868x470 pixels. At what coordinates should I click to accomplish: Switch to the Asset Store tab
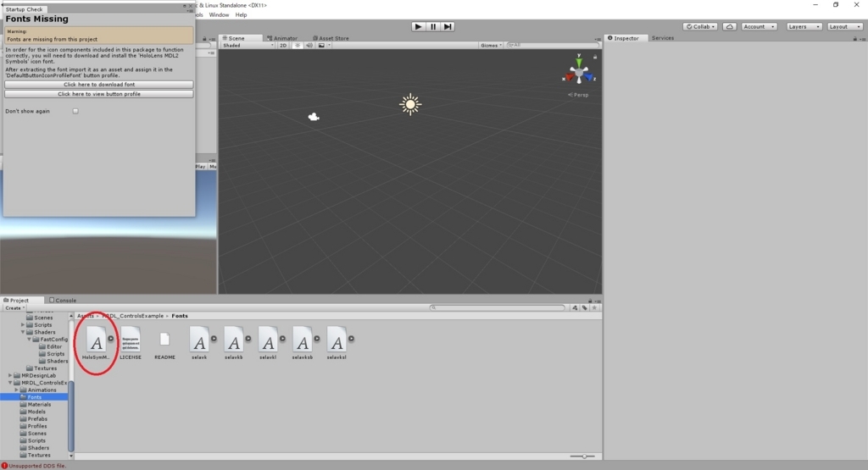click(331, 38)
